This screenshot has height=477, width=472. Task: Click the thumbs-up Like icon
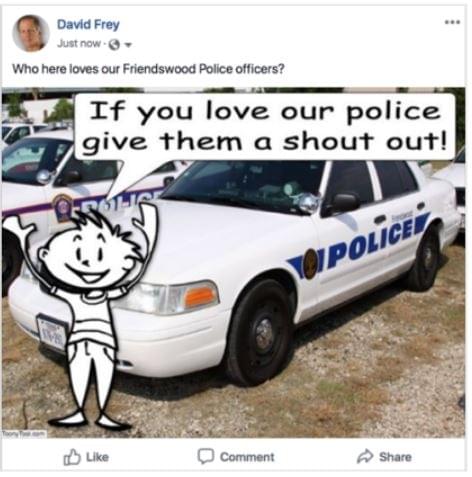point(72,457)
